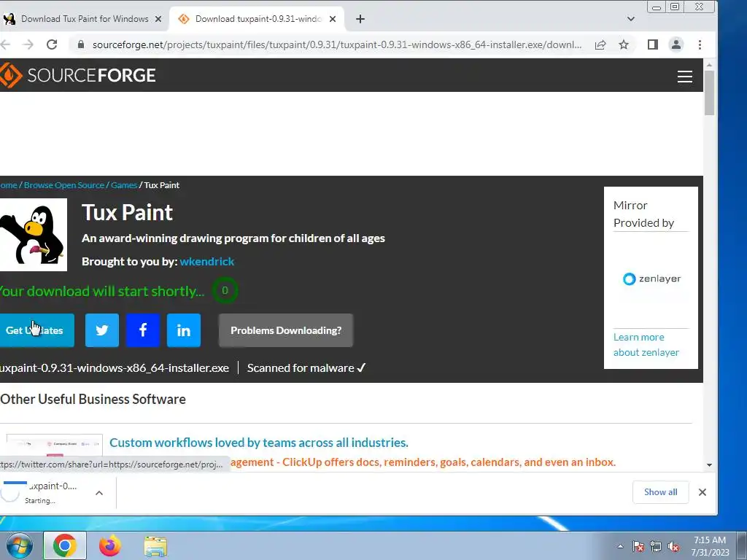The height and width of the screenshot is (560, 747).
Task: Expand the tuxpaint download item options
Action: [x=99, y=493]
